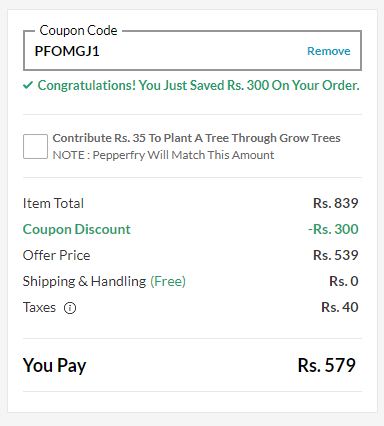Remove the applied coupon code
This screenshot has height=426, width=384.
click(329, 51)
